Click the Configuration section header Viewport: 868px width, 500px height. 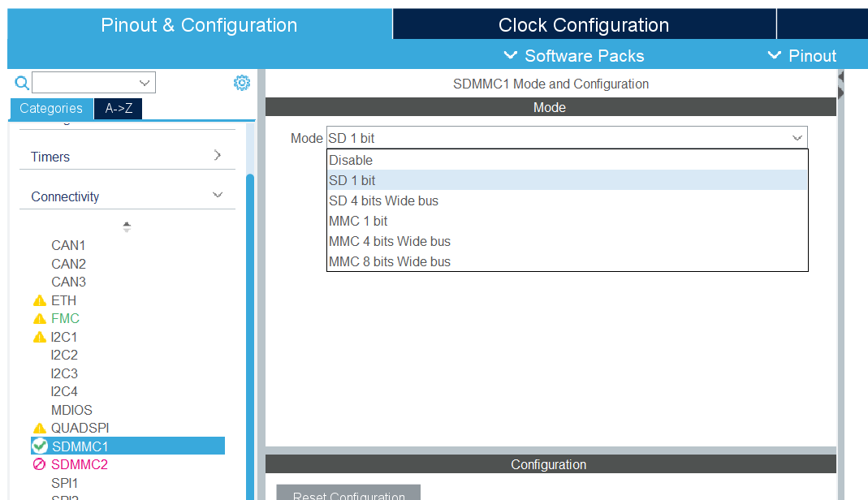point(551,464)
